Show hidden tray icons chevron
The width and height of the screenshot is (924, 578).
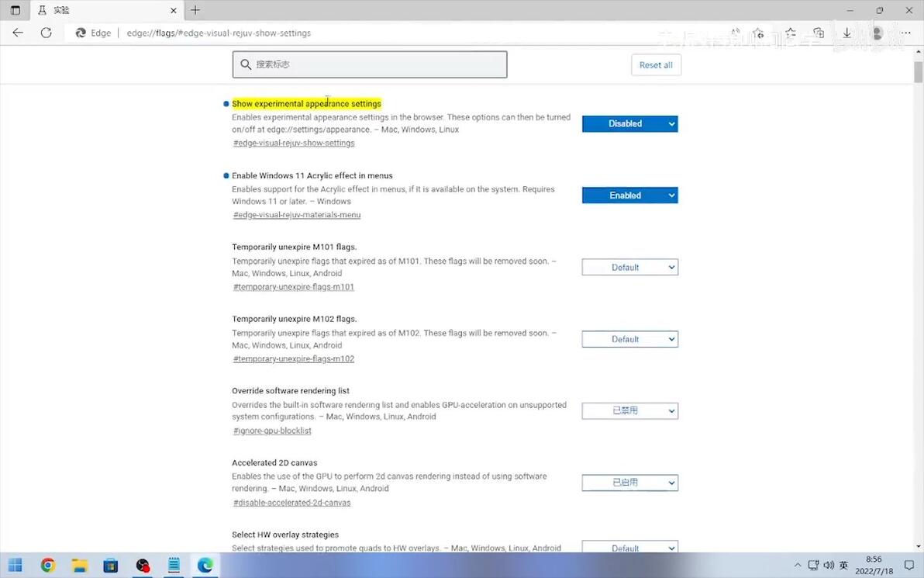pos(798,565)
